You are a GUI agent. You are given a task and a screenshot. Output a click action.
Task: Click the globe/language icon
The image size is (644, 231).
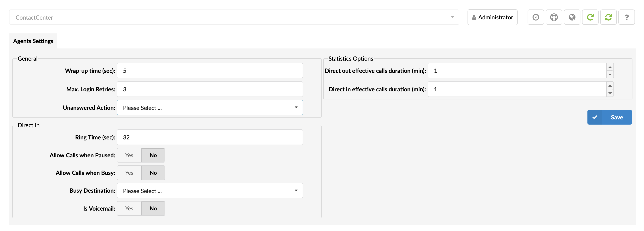572,17
